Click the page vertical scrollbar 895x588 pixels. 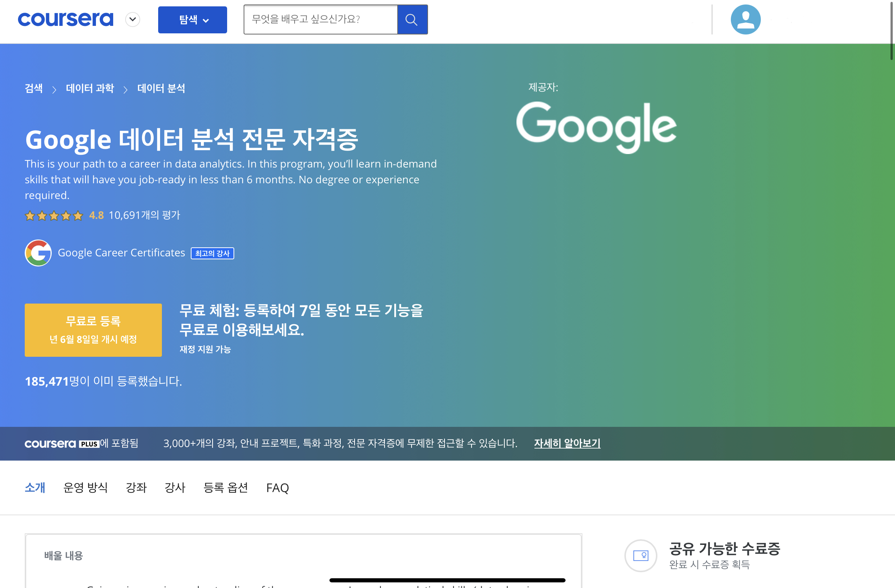coord(892,30)
